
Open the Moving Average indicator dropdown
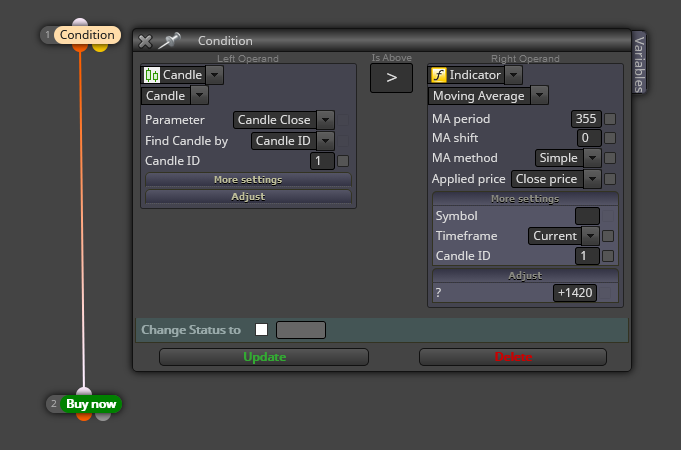pyautogui.click(x=539, y=96)
